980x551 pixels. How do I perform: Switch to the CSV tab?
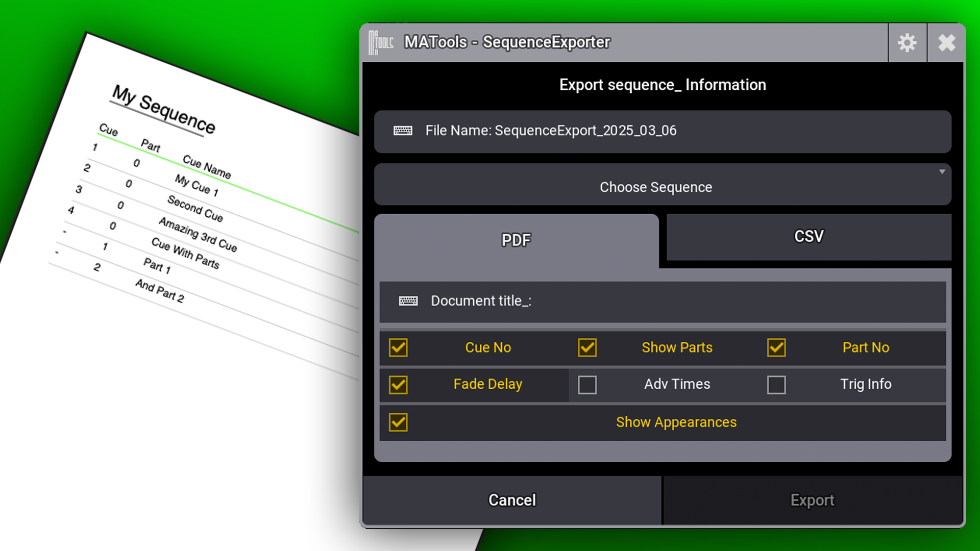[809, 237]
